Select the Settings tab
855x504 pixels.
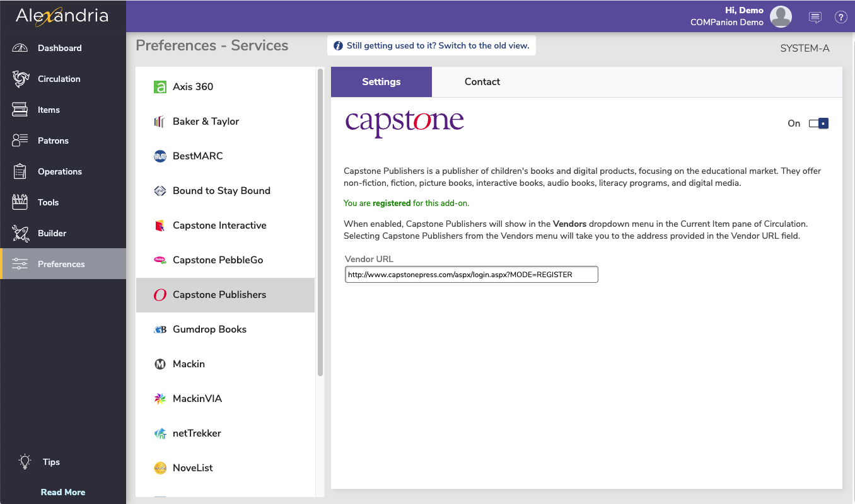[x=381, y=82]
